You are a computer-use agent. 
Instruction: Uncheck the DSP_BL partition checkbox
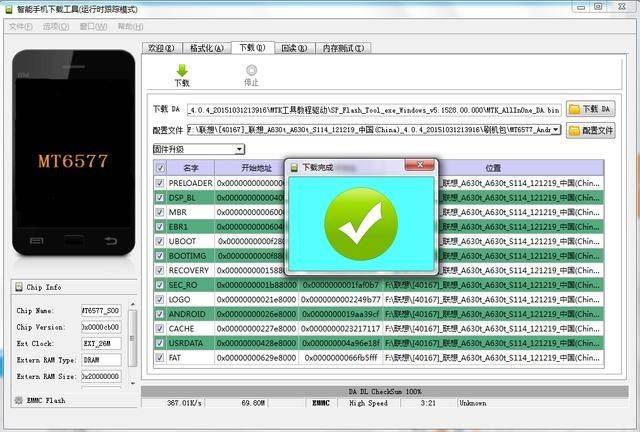pyautogui.click(x=160, y=198)
